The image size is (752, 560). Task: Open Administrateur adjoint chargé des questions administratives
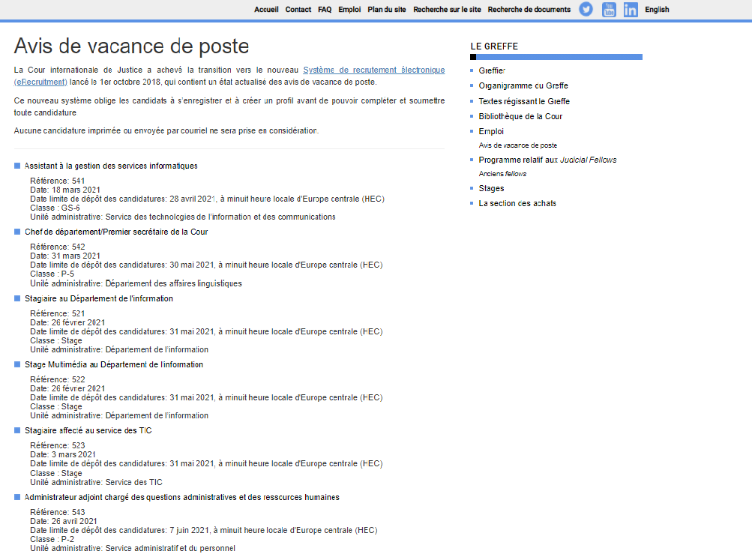(181, 498)
